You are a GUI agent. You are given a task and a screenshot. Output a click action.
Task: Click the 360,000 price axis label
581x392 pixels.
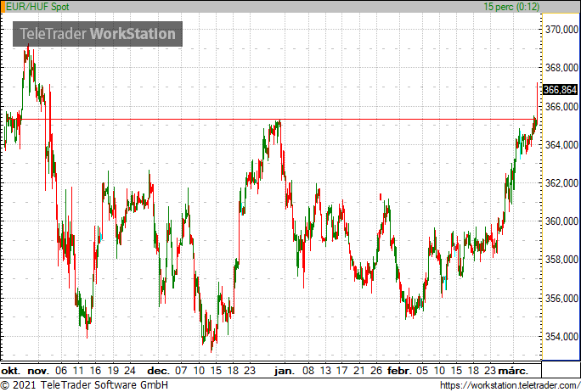(561, 221)
